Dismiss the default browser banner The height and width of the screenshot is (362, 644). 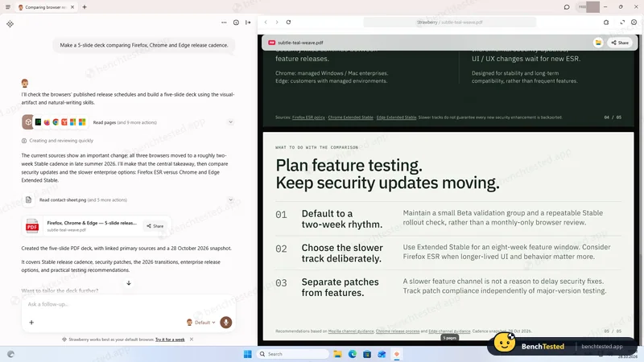click(192, 339)
